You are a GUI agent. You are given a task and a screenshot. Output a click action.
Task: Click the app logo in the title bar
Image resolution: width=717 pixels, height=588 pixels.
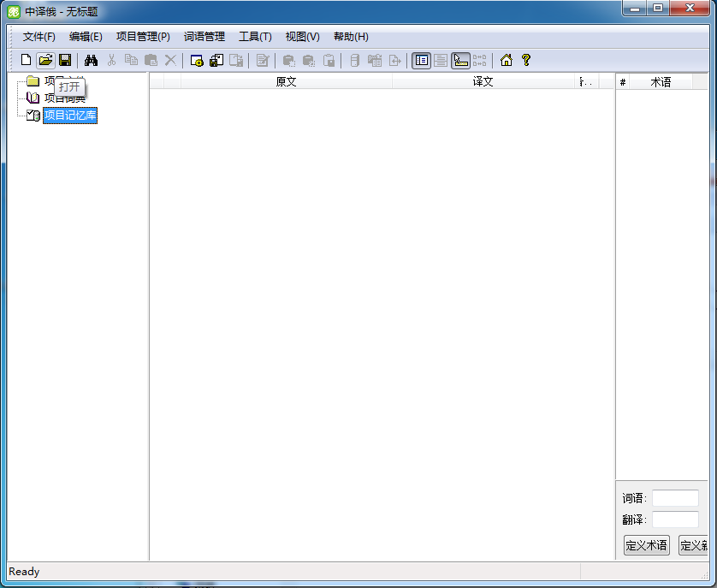[14, 11]
